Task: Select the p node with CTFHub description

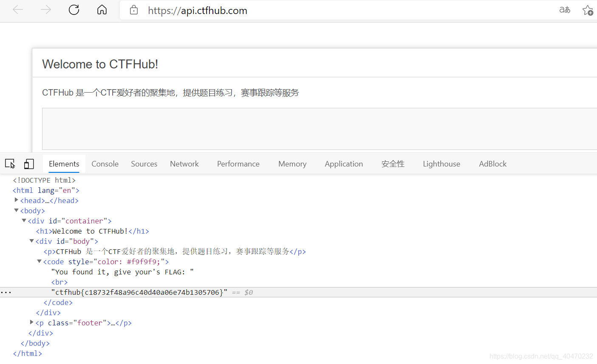Action: click(x=175, y=251)
